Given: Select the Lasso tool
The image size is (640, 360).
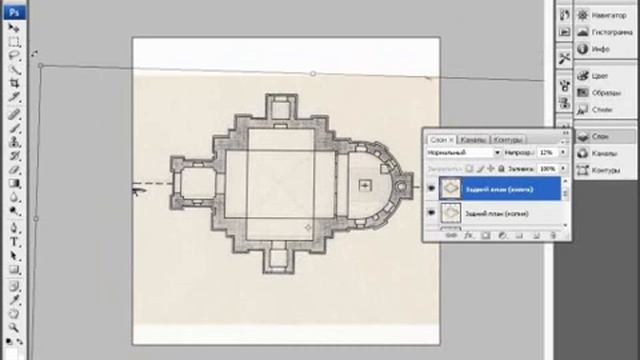Looking at the screenshot, I should [14, 56].
